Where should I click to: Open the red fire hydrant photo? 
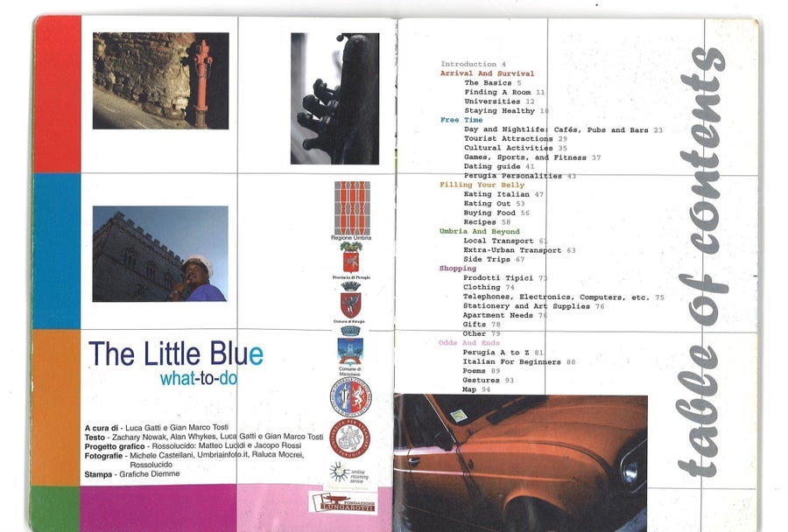tap(161, 80)
